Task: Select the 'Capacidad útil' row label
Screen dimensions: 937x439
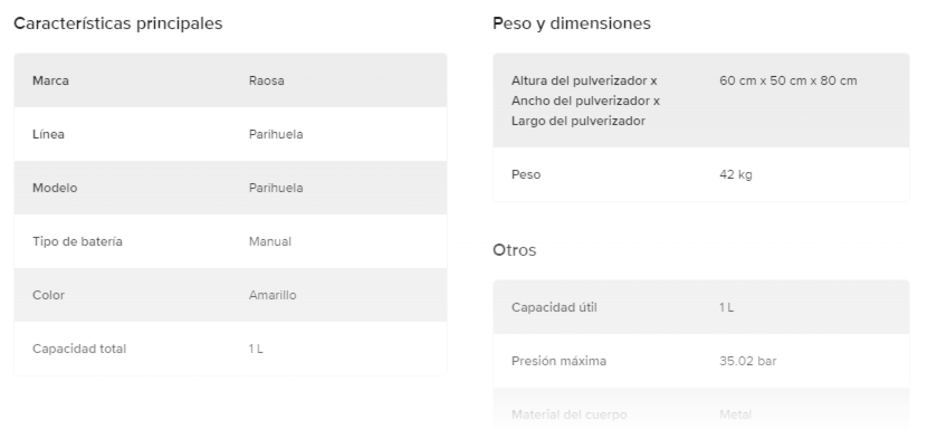Action: pyautogui.click(x=554, y=307)
